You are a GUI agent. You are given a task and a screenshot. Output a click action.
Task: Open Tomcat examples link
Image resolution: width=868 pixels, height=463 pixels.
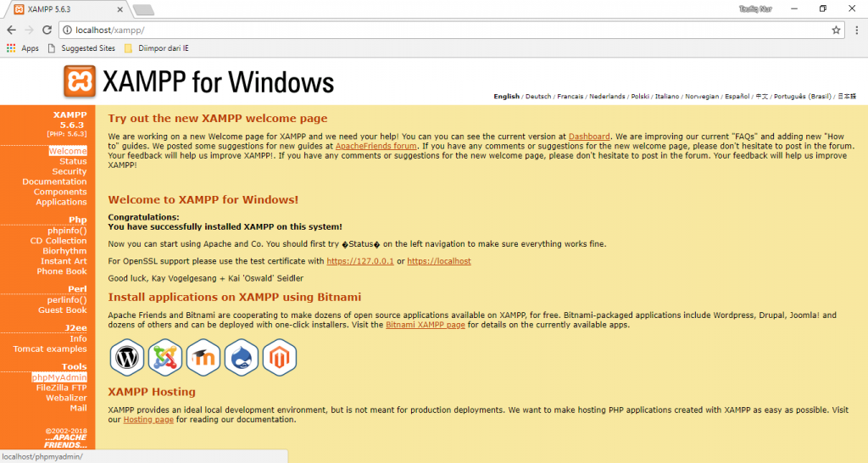tap(50, 349)
